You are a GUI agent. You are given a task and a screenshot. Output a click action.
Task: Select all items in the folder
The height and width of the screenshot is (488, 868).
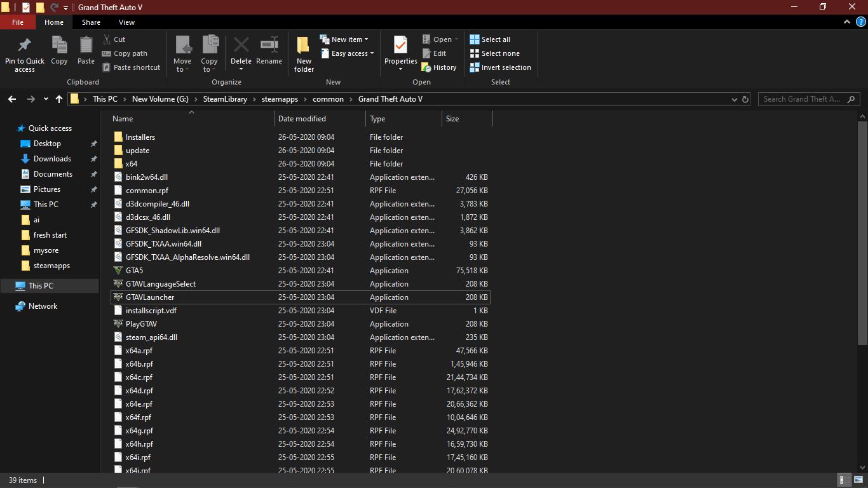[491, 39]
